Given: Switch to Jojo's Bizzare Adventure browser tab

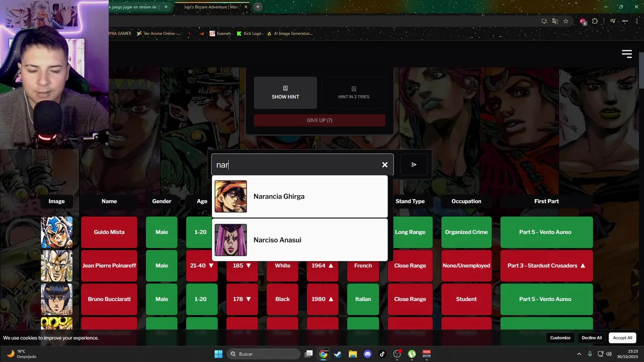Looking at the screenshot, I should 211,7.
